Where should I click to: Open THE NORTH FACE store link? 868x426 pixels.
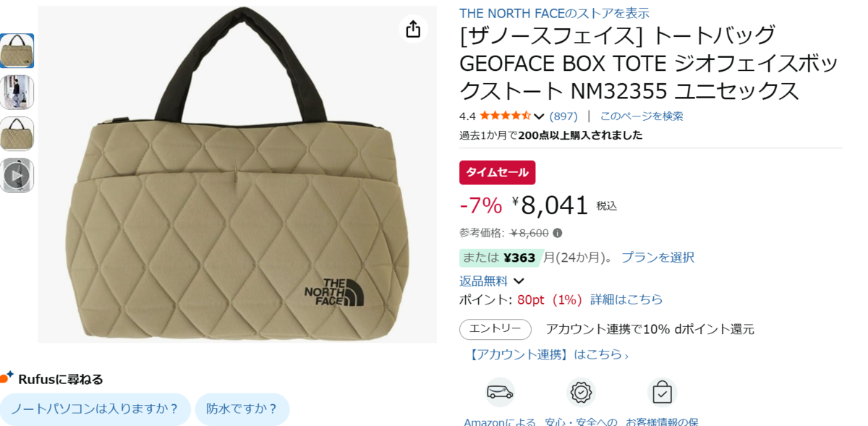pyautogui.click(x=555, y=13)
